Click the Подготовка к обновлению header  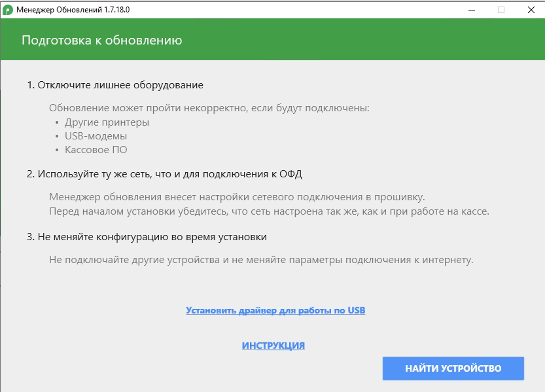[x=101, y=41]
